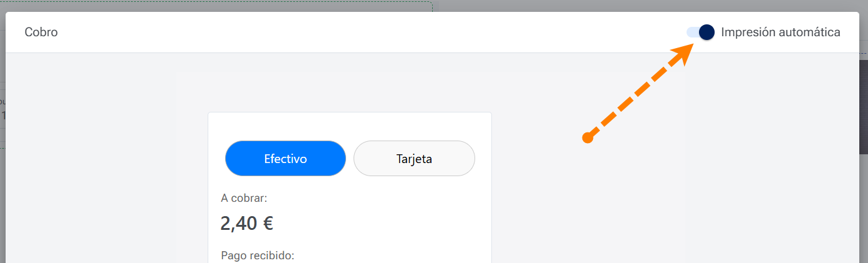Click the gray panel right of the payment card

pos(586,200)
